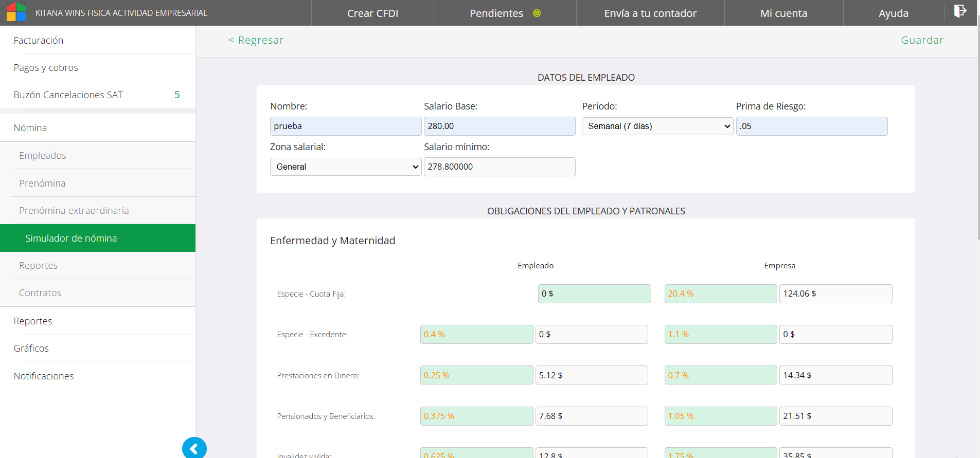
Task: Open Mi cuenta menu
Action: (x=783, y=13)
